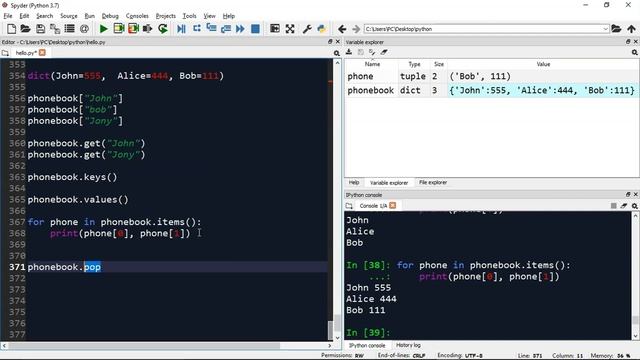This screenshot has height=360, width=640.
Task: Click the Re-run last script icon
Action: [162, 29]
